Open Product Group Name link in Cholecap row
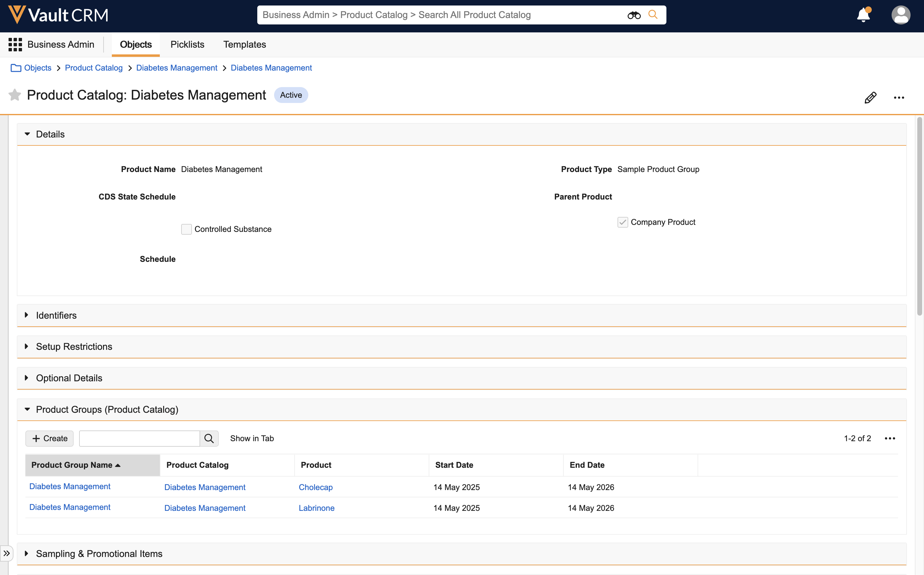This screenshot has width=924, height=575. coord(70,486)
